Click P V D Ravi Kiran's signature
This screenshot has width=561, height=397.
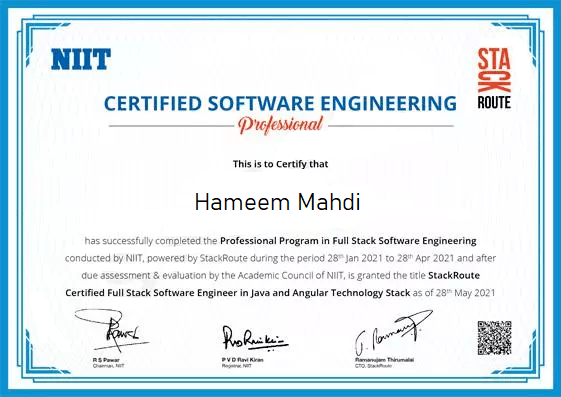coord(255,338)
